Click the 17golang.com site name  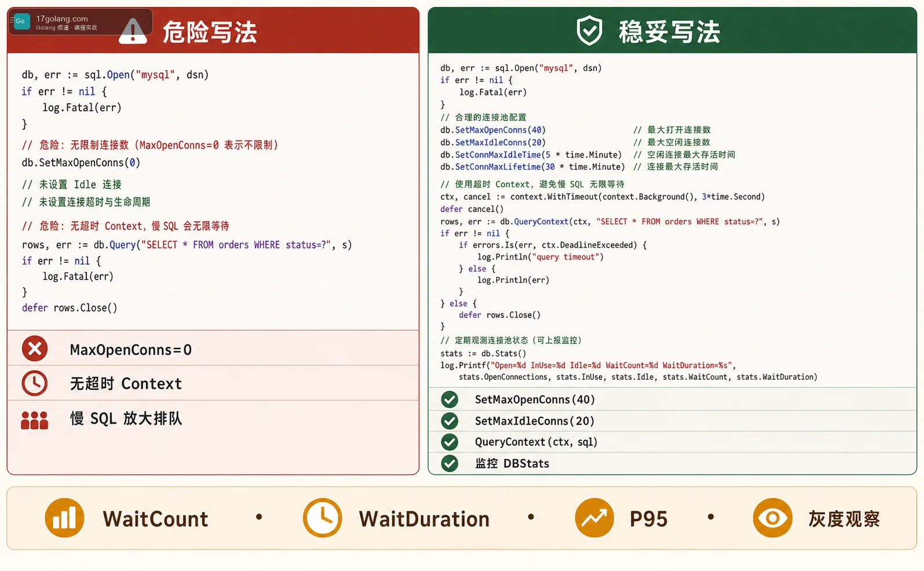coord(62,19)
